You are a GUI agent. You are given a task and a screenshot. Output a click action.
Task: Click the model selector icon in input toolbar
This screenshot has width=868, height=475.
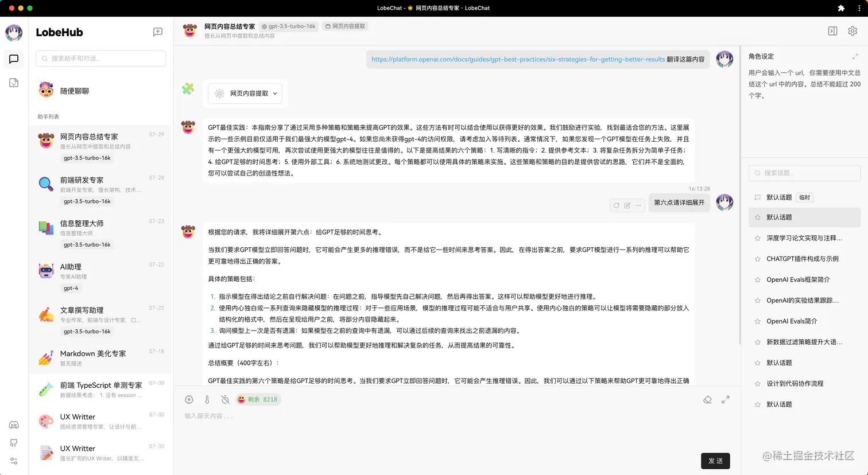189,399
